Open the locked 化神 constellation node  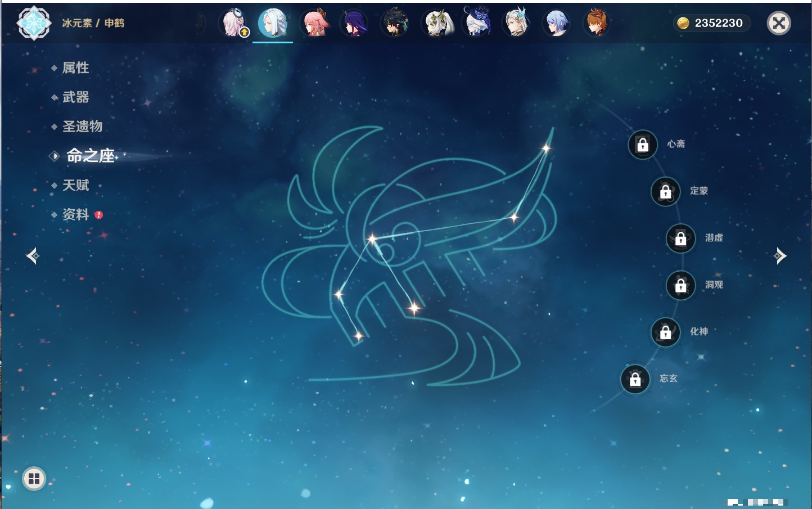pyautogui.click(x=665, y=332)
